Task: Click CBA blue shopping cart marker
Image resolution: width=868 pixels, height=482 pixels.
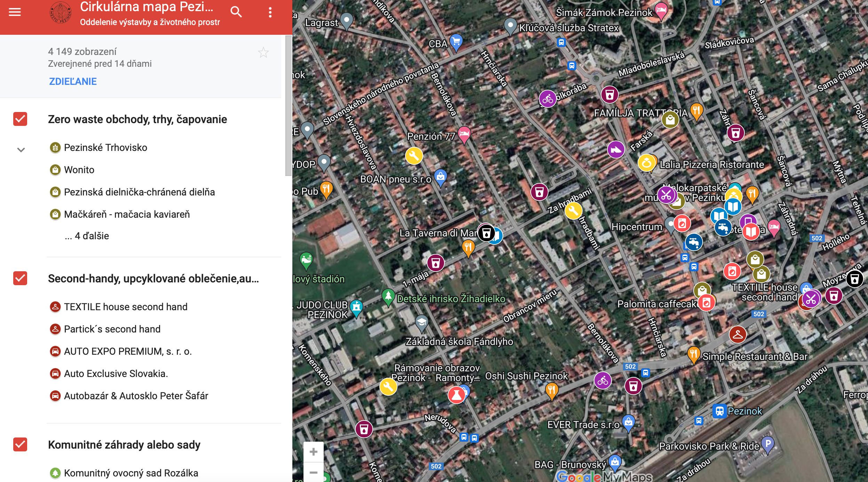Action: pos(456,42)
